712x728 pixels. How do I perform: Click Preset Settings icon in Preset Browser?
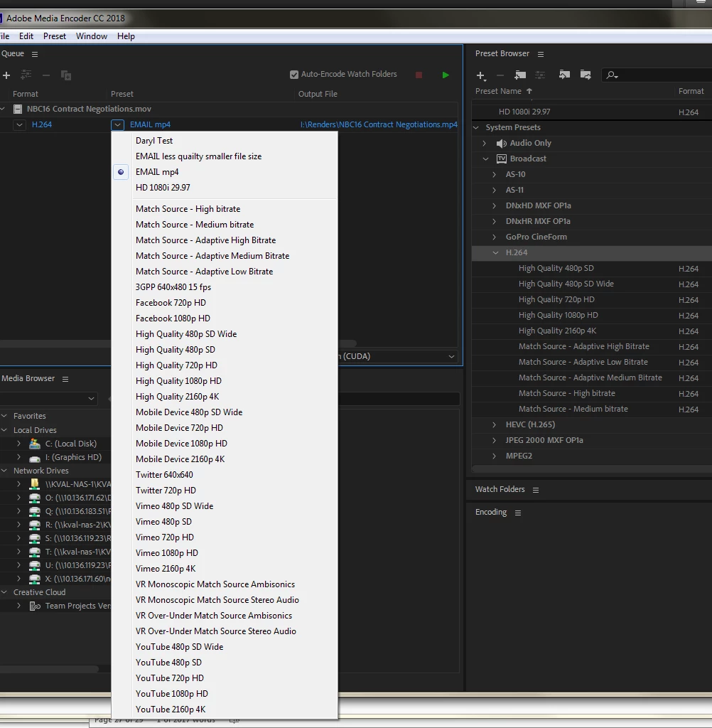pos(540,75)
